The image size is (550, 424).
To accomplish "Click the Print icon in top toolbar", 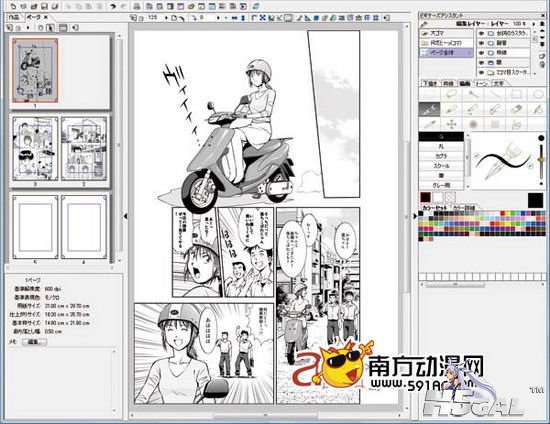I will pos(137,6).
